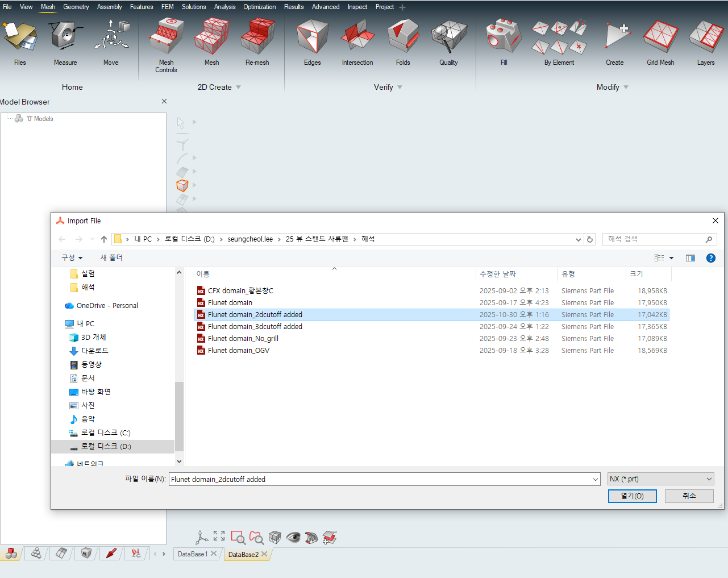Viewport: 728px width, 578px height.
Task: Go up one folder level in dialog
Action: point(104,239)
